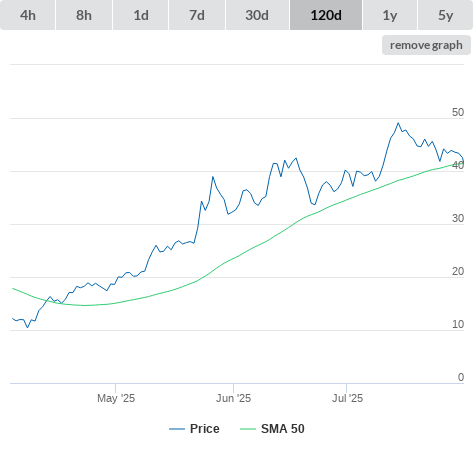Open the 7d time range tab

tap(197, 15)
